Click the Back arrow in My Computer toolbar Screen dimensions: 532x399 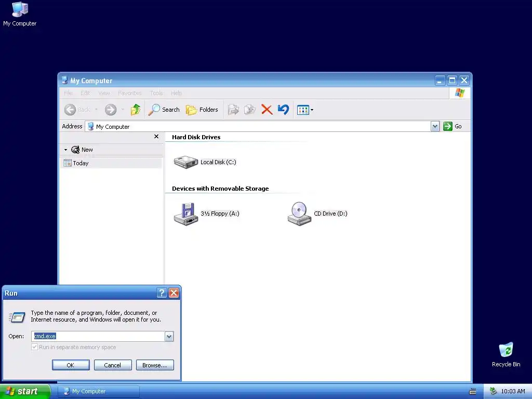[70, 110]
